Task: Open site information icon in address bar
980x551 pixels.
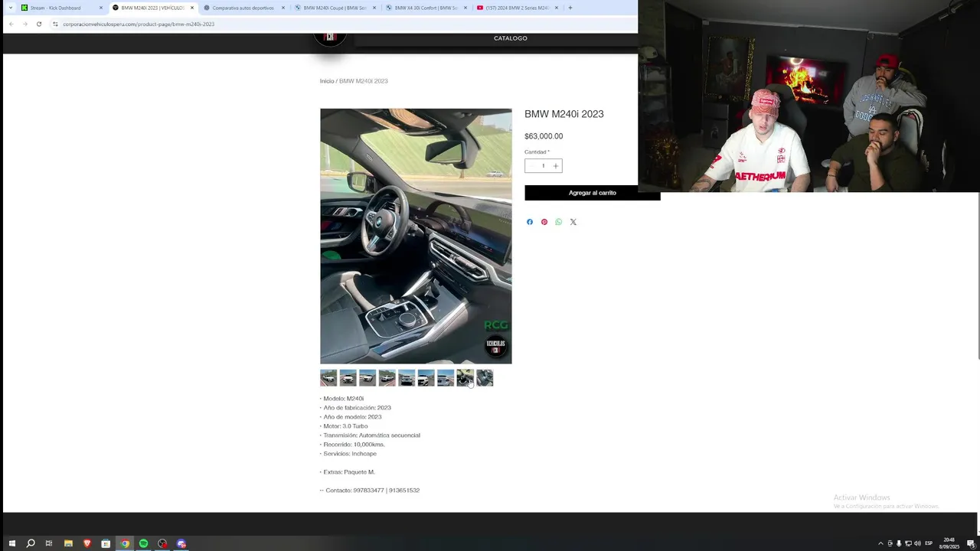Action: (55, 24)
